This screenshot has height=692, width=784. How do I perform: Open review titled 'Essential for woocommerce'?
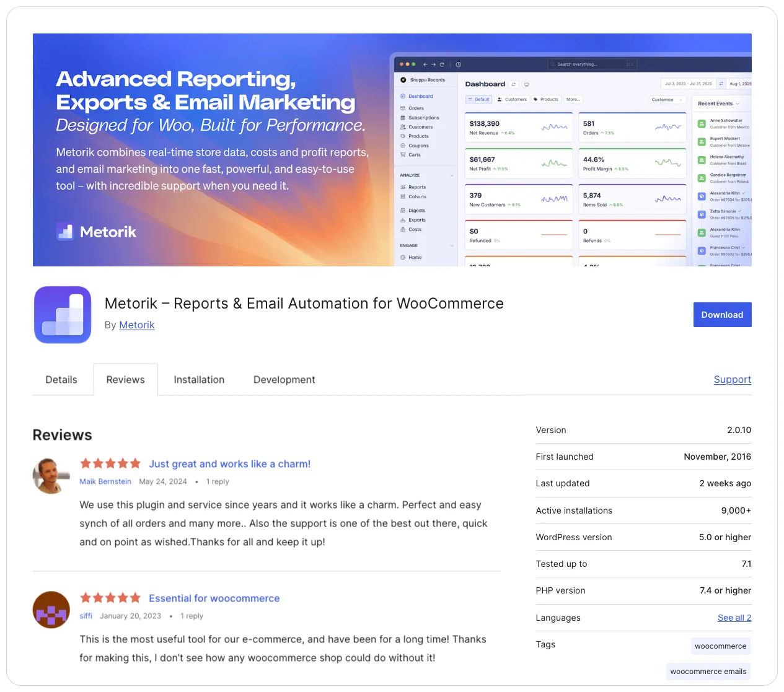pyautogui.click(x=214, y=598)
